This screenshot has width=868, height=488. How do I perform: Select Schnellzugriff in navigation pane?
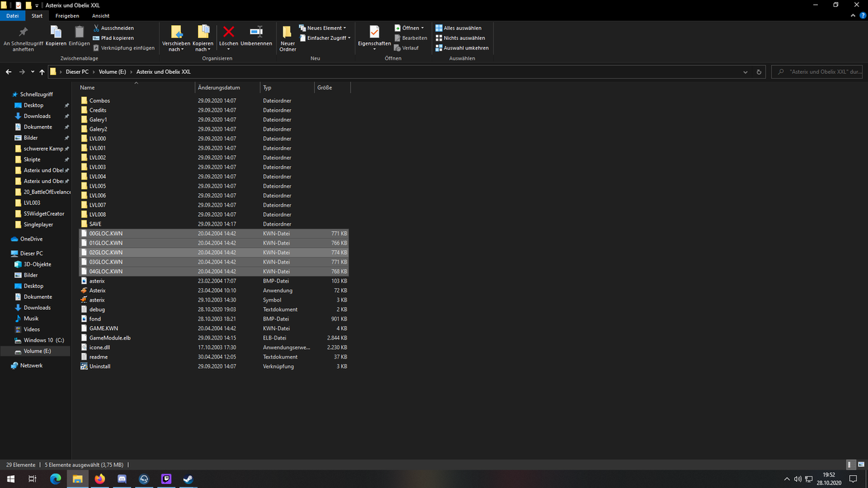pos(36,94)
